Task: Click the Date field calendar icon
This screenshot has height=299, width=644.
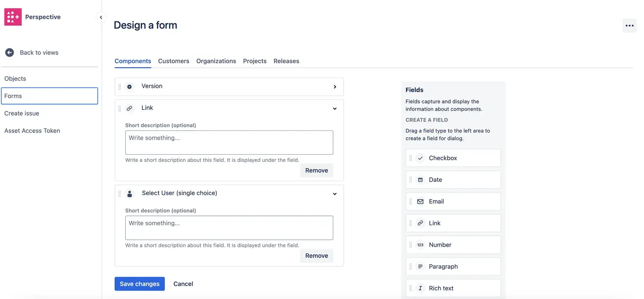Action: [x=420, y=180]
